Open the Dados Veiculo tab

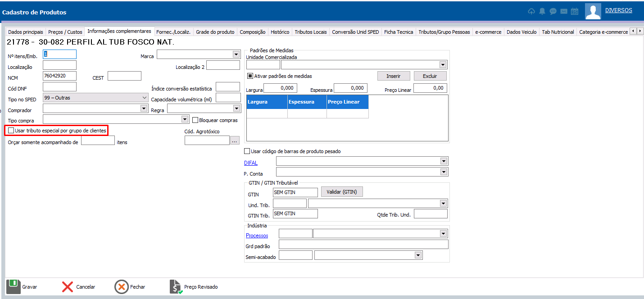(522, 32)
